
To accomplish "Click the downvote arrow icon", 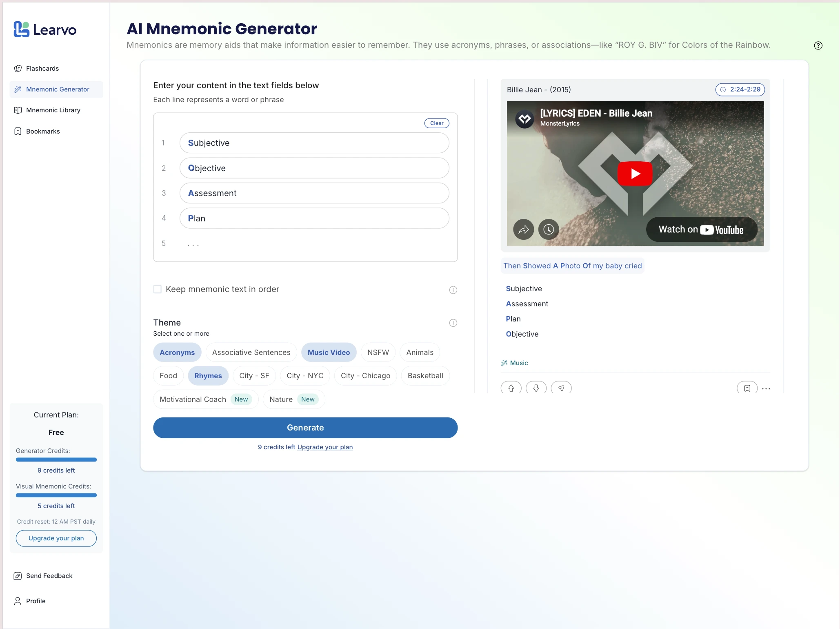I will click(536, 388).
